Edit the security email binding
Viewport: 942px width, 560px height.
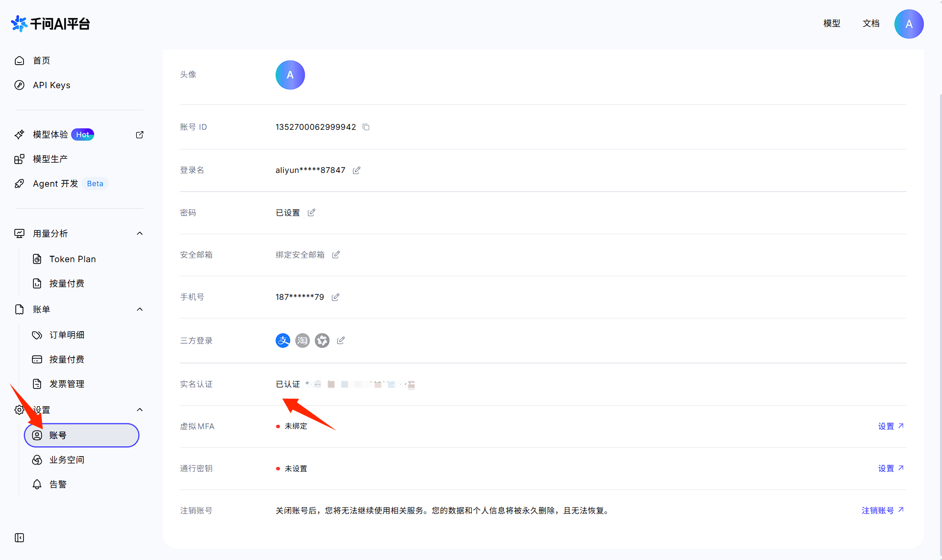pos(336,255)
